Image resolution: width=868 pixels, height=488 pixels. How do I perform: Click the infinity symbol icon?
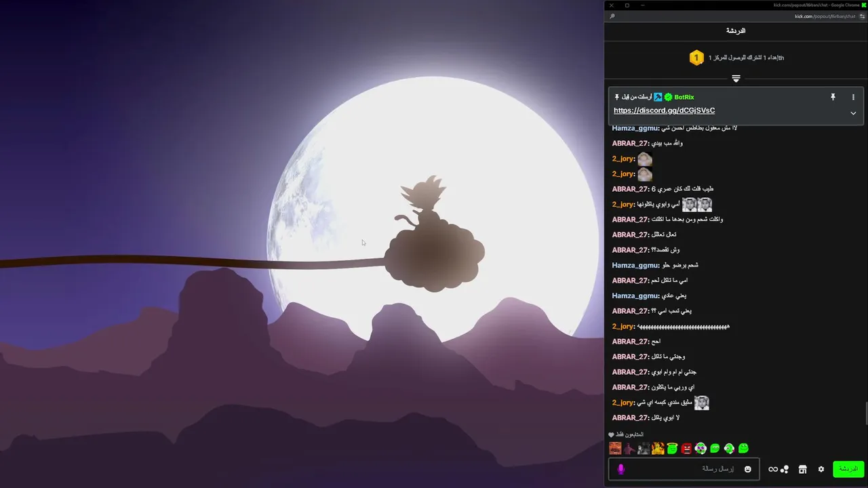(773, 469)
